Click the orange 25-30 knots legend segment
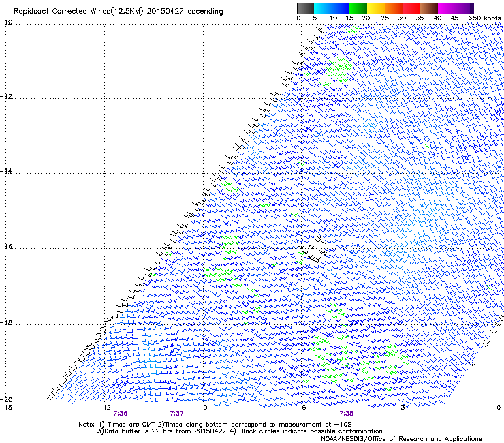Screen dimensions: 504x443 pyautogui.click(x=394, y=8)
